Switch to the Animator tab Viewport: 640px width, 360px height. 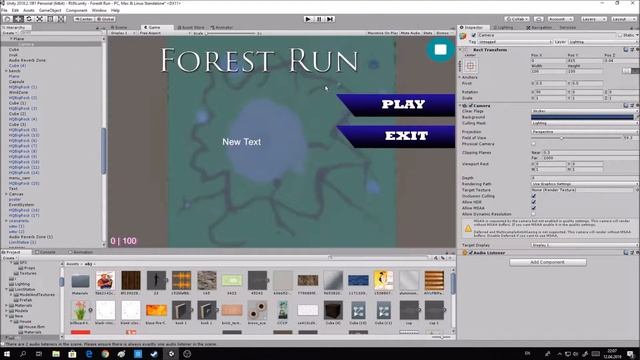click(222, 27)
